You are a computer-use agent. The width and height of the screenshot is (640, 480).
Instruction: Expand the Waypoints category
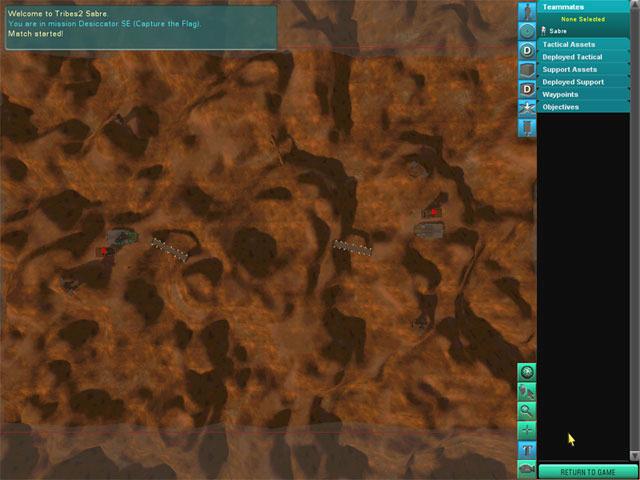tap(584, 94)
